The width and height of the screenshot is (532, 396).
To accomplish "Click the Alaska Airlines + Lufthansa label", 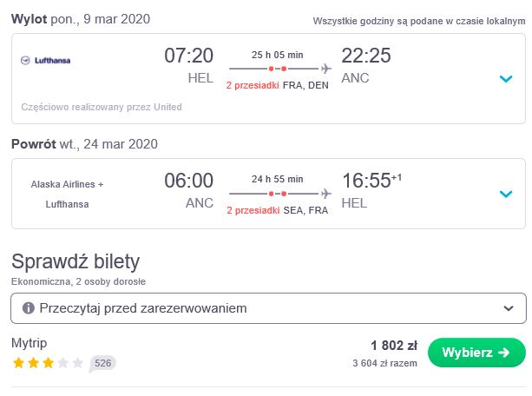I will pos(67,195).
